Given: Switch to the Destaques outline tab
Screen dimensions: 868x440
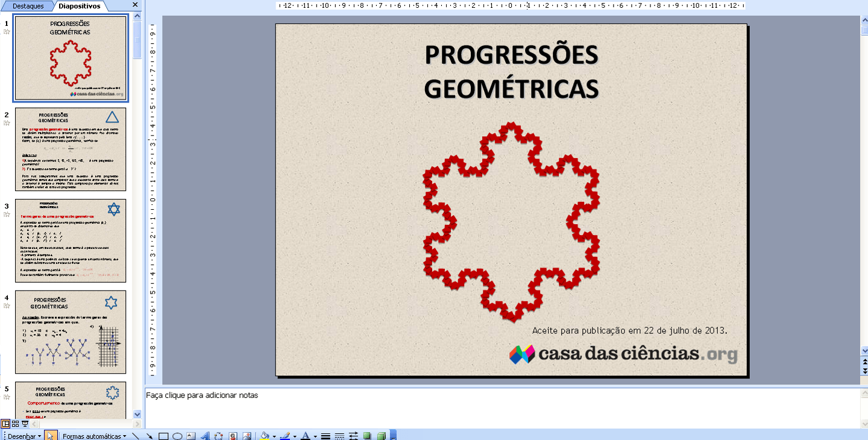Looking at the screenshot, I should pos(28,6).
